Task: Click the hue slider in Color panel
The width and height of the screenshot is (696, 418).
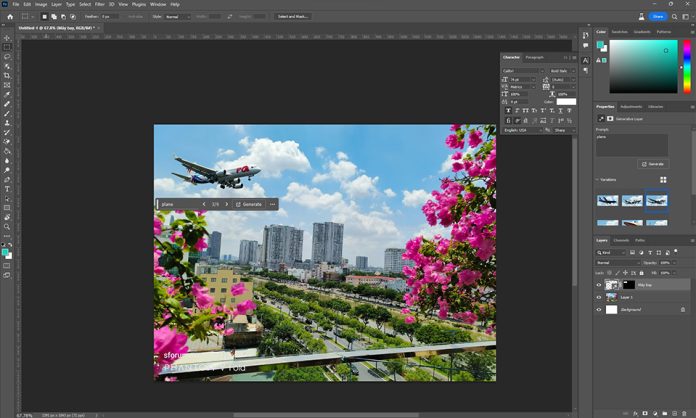Action: 687,70
